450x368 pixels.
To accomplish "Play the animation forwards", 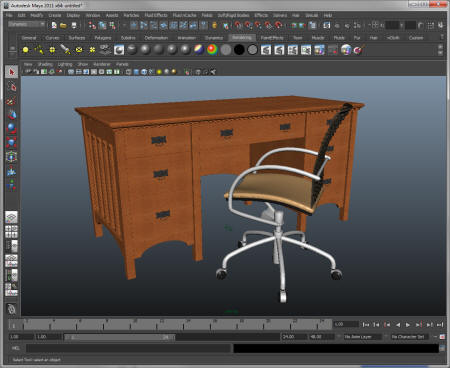I will click(408, 324).
